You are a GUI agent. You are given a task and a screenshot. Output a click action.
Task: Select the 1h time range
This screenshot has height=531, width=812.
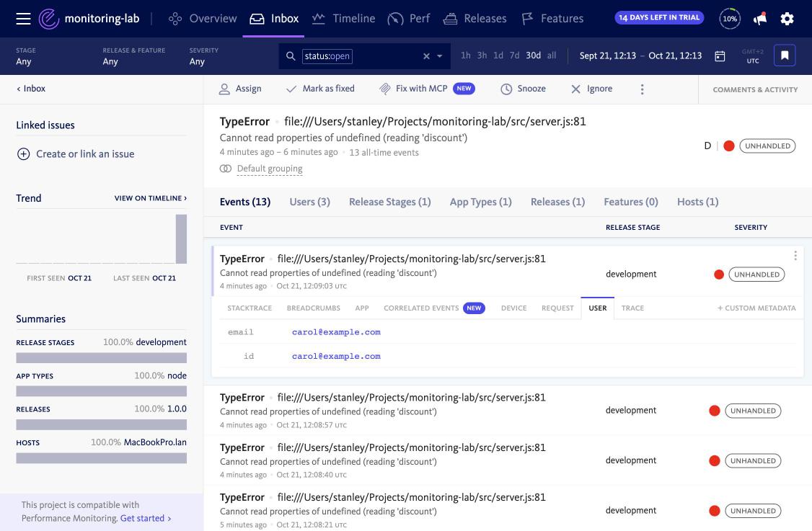pos(466,55)
